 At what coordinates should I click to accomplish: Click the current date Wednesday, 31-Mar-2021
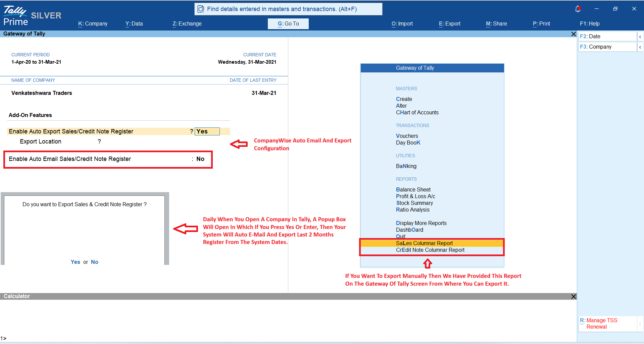(x=247, y=62)
